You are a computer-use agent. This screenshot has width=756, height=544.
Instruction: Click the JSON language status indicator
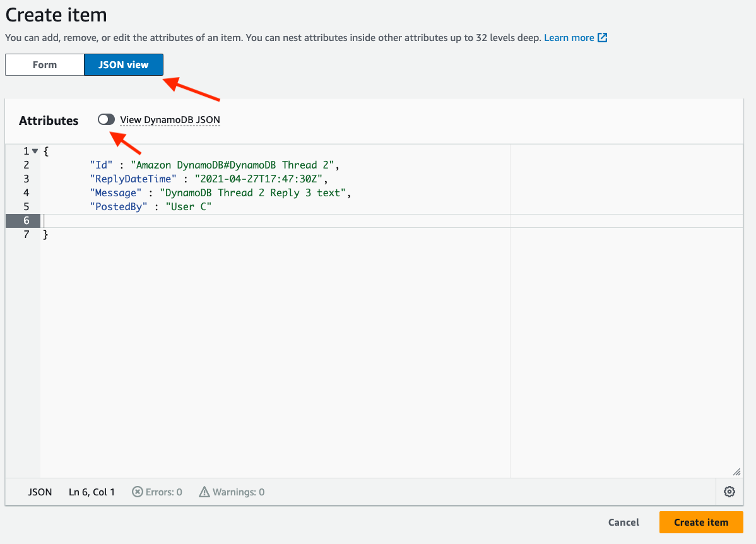coord(40,492)
